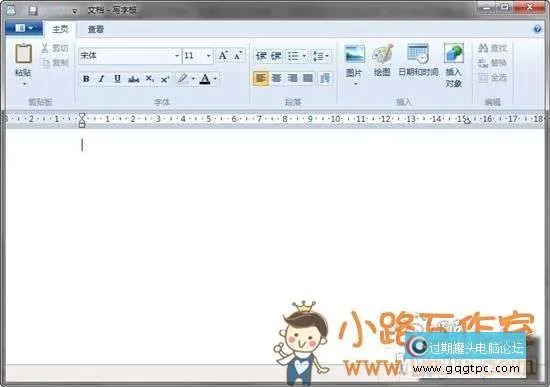Click the WordPad window icon in title bar
Viewport: 550px width, 387px height.
click(x=11, y=11)
